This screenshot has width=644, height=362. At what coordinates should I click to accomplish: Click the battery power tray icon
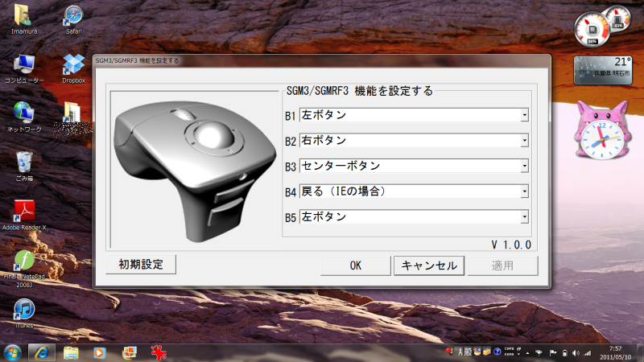click(565, 353)
